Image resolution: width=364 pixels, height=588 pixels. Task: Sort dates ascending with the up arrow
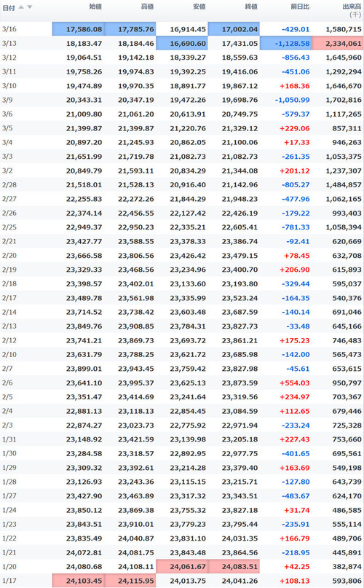(x=21, y=7)
